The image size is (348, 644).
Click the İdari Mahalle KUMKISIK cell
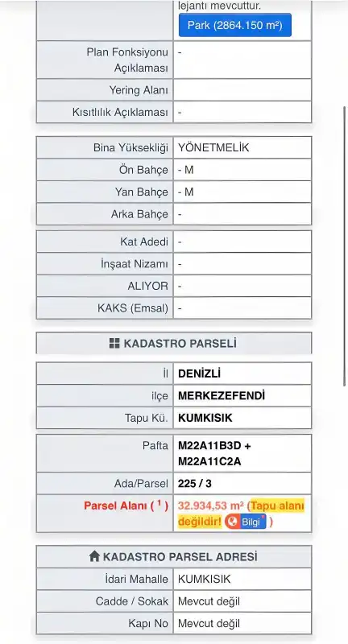click(x=242, y=579)
